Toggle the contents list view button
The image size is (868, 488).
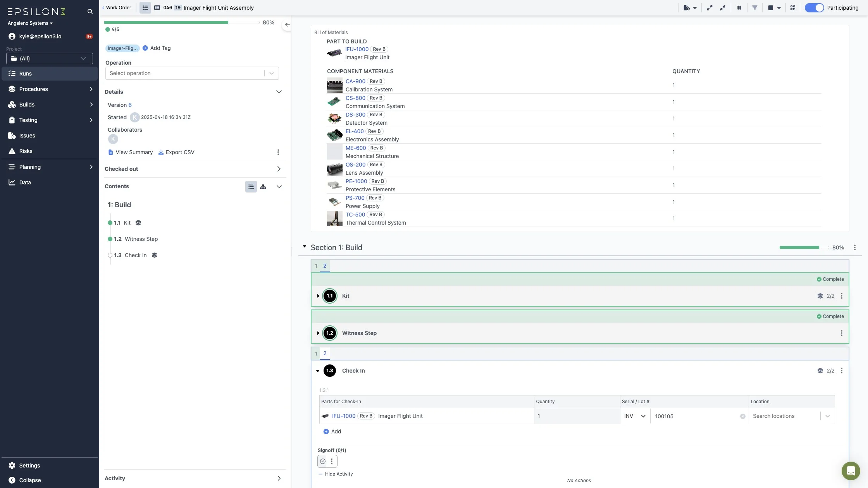pyautogui.click(x=251, y=187)
